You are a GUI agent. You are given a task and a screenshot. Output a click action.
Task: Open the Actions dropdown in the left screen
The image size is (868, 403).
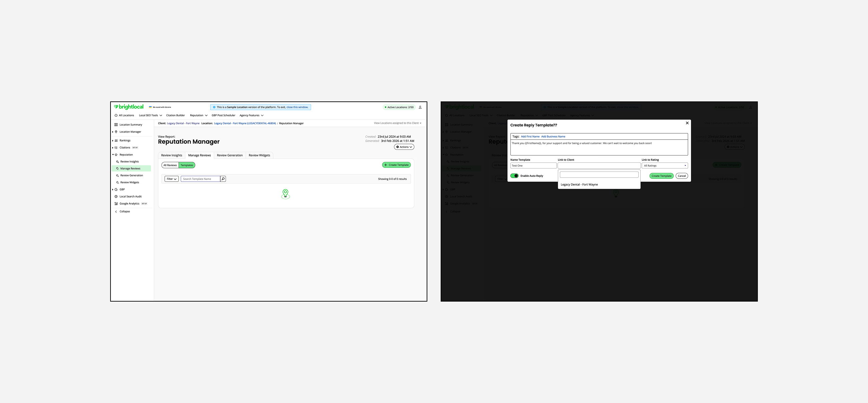[404, 147]
